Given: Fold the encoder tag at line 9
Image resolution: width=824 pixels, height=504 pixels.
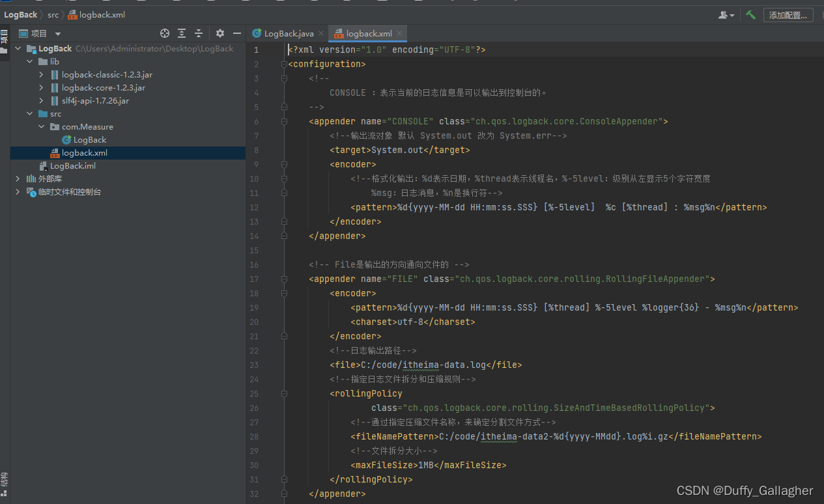Looking at the screenshot, I should (x=284, y=164).
